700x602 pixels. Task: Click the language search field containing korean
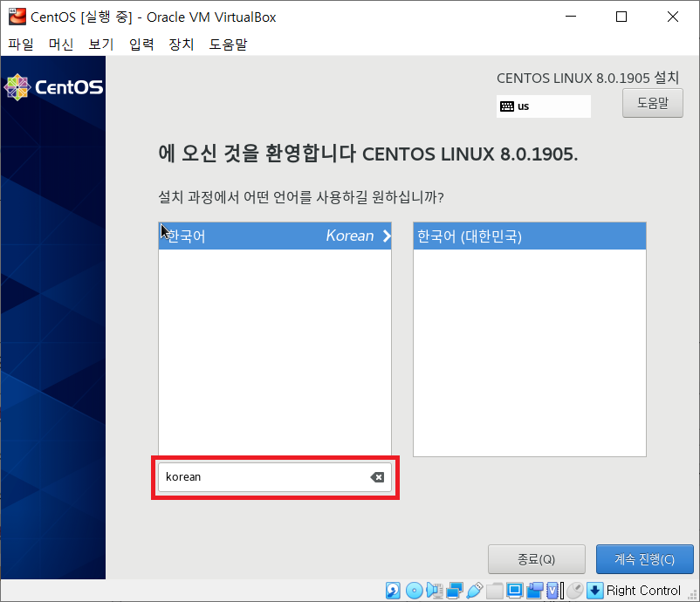[275, 477]
